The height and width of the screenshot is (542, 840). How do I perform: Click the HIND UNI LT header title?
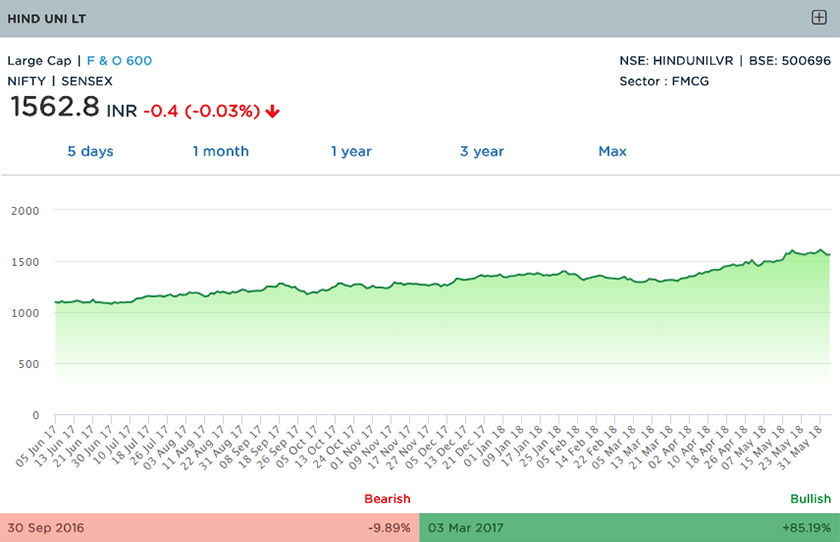tap(47, 19)
